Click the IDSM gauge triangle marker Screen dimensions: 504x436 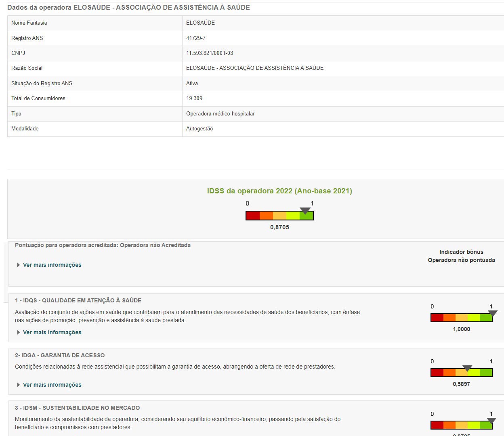click(x=491, y=421)
